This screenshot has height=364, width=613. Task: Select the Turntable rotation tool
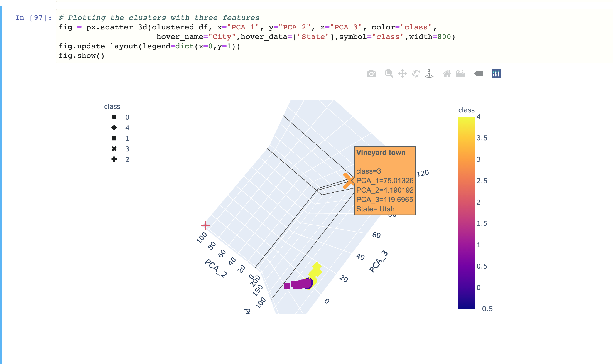coord(429,74)
